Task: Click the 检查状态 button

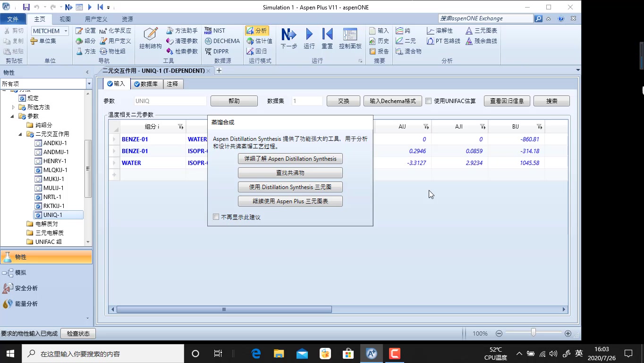Action: pos(78,334)
